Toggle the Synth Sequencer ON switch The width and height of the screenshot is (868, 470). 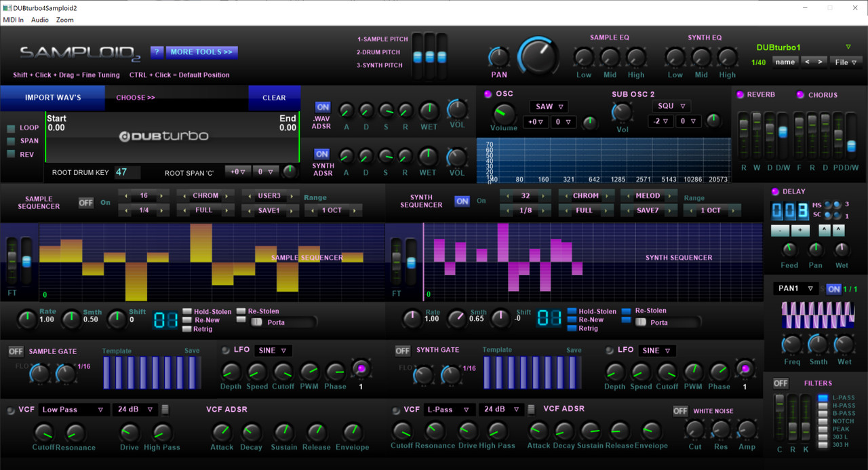point(462,201)
